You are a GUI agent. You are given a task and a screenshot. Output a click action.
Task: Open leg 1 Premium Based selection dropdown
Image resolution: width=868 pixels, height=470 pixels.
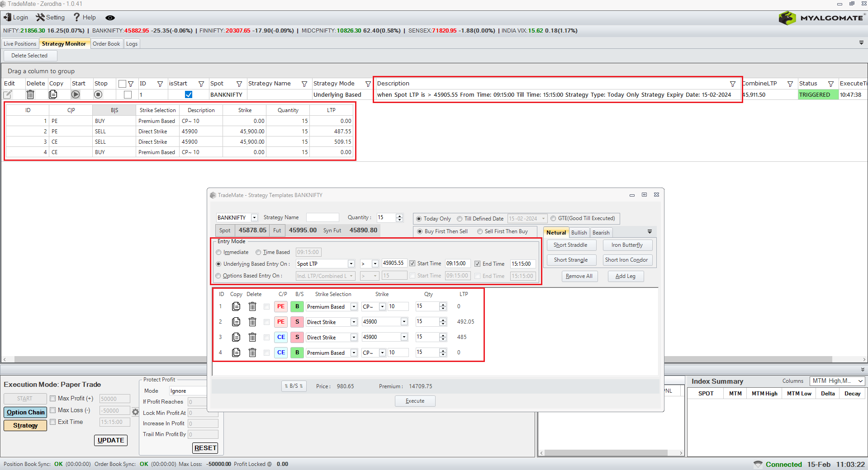[x=354, y=307]
